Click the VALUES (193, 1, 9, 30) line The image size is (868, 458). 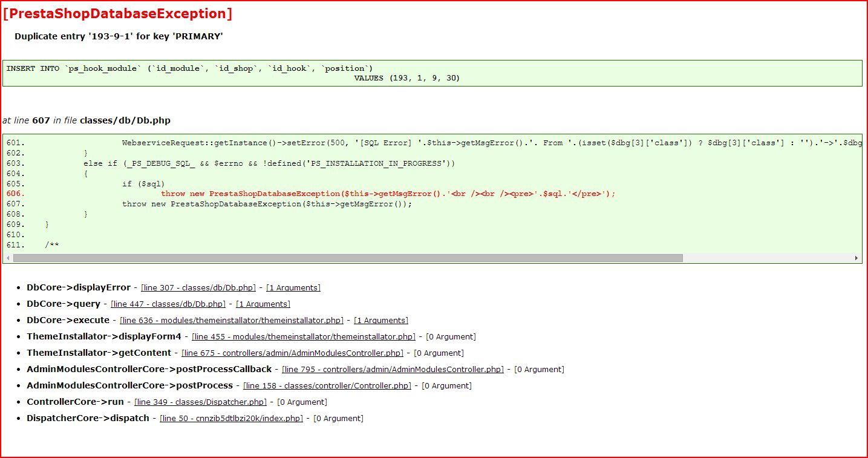pos(407,78)
